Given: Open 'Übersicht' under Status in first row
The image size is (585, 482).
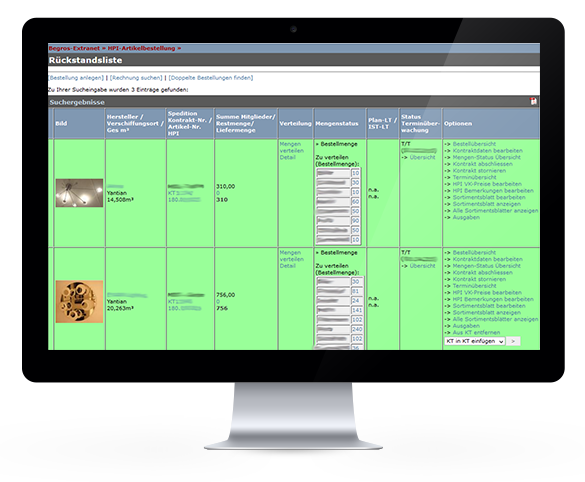Looking at the screenshot, I should click(422, 157).
